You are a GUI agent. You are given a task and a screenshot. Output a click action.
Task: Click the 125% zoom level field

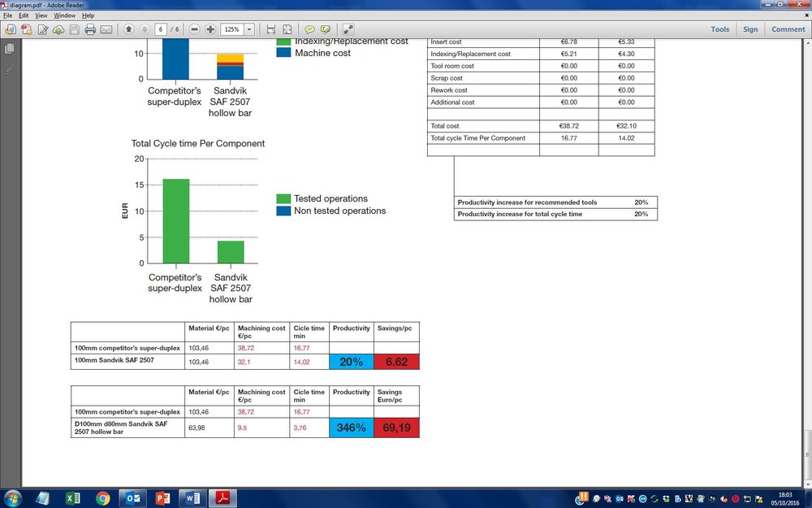(x=232, y=29)
